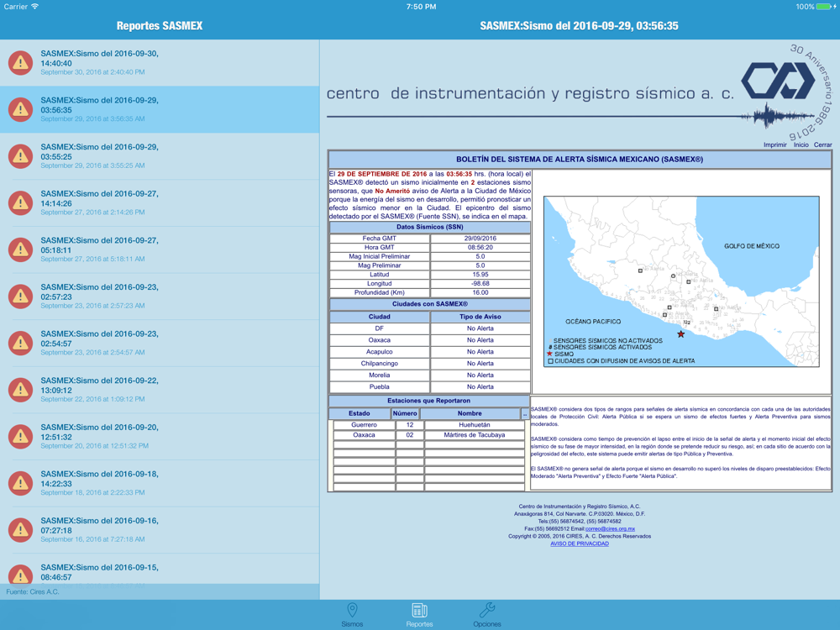This screenshot has width=840, height=630.
Task: Click the red star epicenter marker on map
Action: coord(681,334)
